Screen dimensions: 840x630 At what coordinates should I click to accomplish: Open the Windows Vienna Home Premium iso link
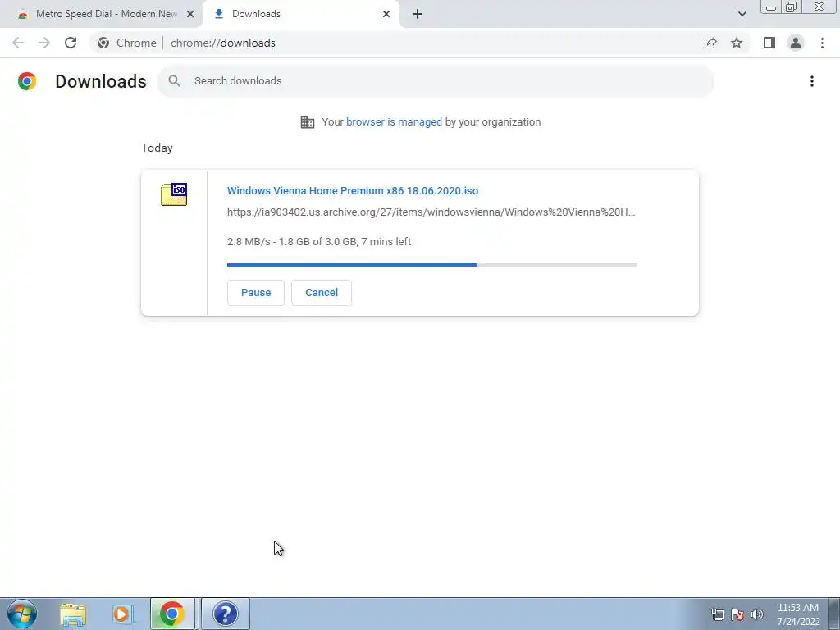click(x=353, y=190)
